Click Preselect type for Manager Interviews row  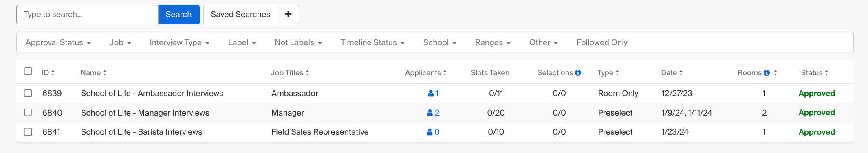615,113
